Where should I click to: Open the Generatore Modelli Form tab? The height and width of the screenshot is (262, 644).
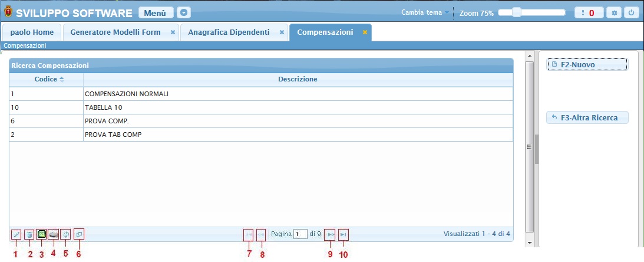(115, 32)
